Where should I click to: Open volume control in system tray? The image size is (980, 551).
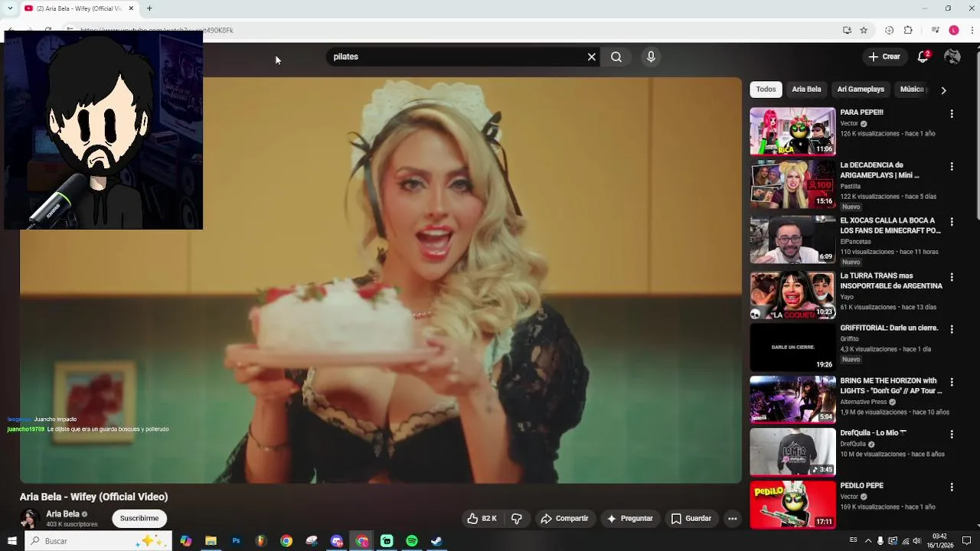(918, 541)
